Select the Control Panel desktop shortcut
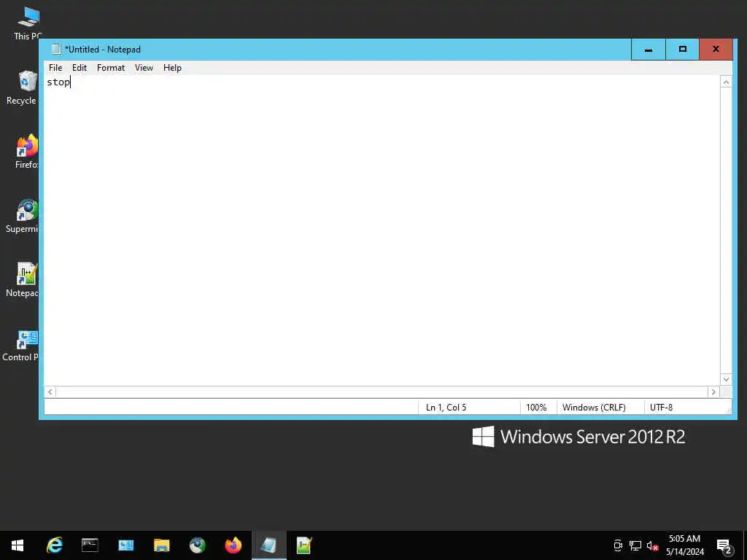 tap(21, 345)
